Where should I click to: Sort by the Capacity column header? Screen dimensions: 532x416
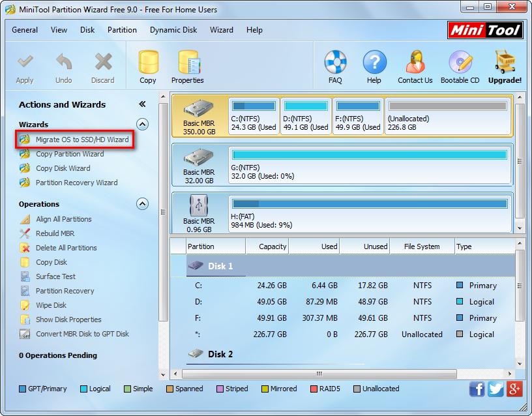[x=267, y=246]
